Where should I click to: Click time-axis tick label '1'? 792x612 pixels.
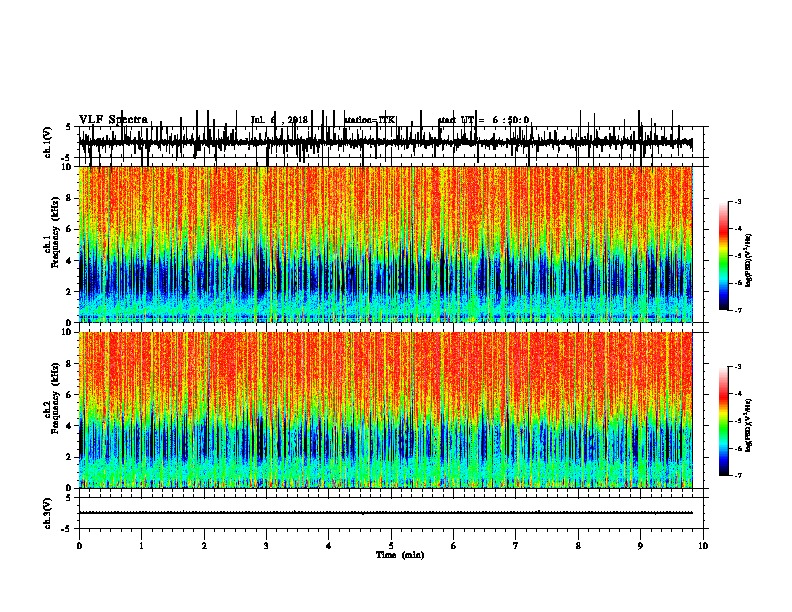click(141, 546)
